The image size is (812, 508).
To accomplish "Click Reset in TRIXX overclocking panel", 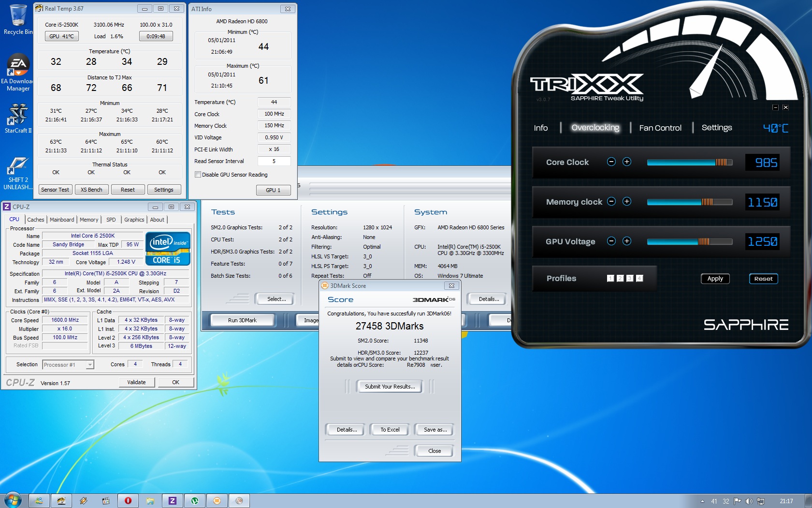I will pos(763,279).
